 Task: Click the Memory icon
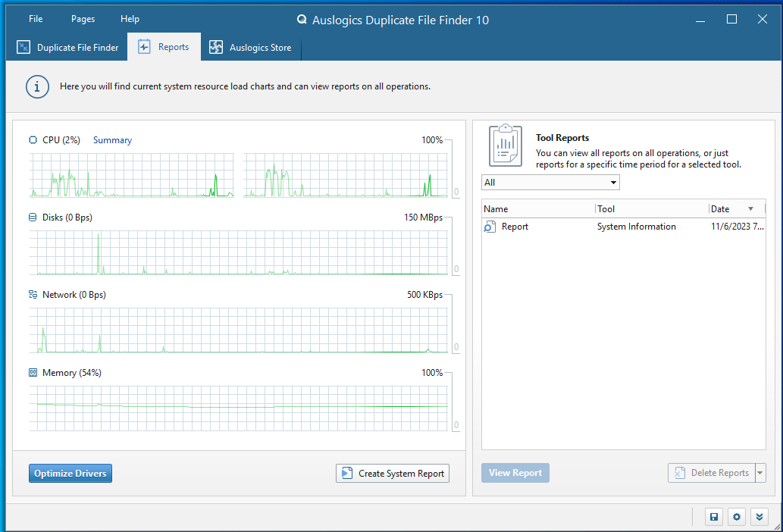[x=33, y=373]
